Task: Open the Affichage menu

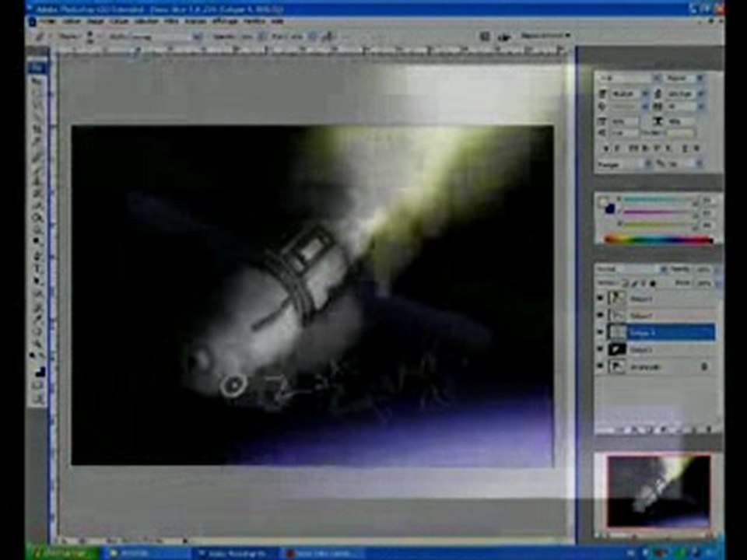Action: pos(224,22)
